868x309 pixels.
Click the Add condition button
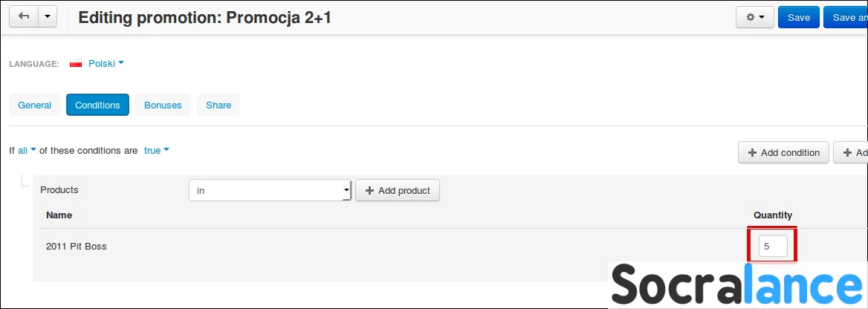(x=783, y=152)
